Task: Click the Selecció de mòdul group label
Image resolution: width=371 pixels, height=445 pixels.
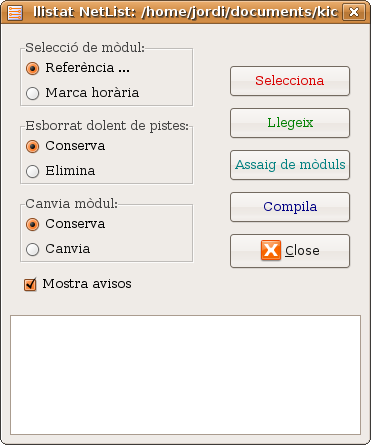Action: tap(85, 48)
